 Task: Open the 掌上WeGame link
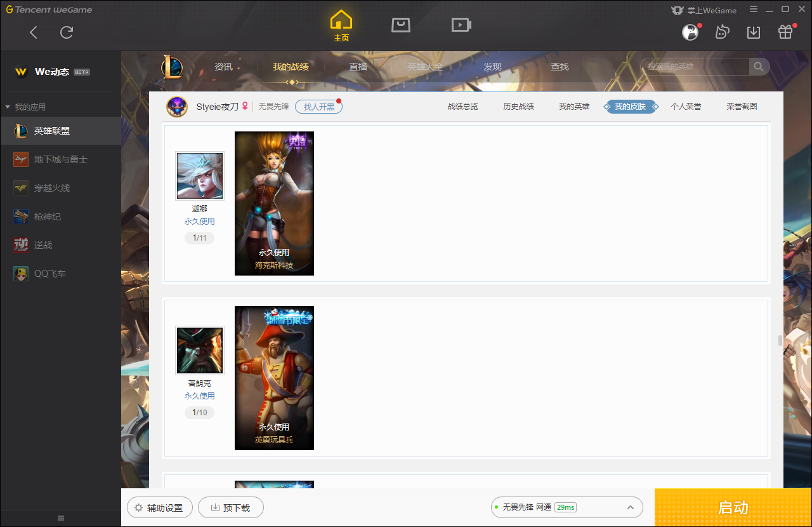704,10
